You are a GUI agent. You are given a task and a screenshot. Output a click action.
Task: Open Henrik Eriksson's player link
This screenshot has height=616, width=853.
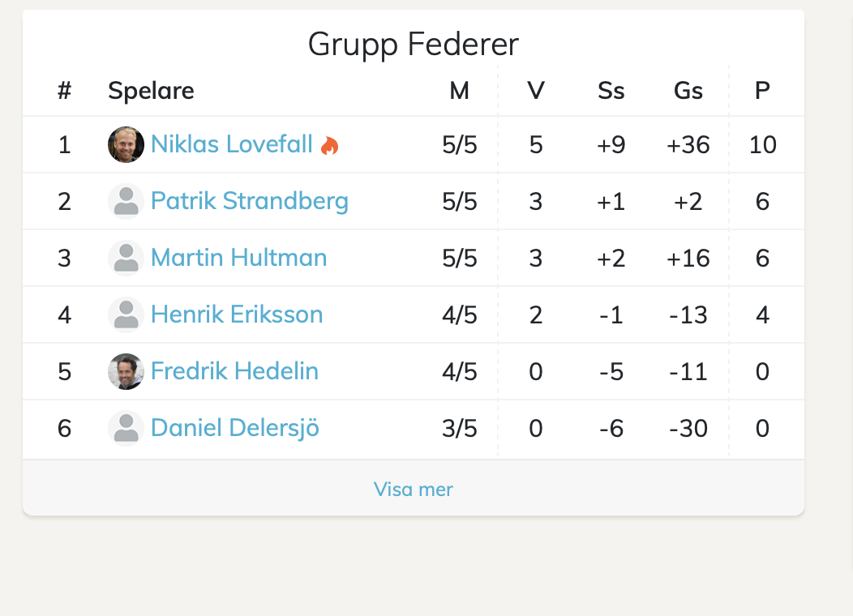237,314
